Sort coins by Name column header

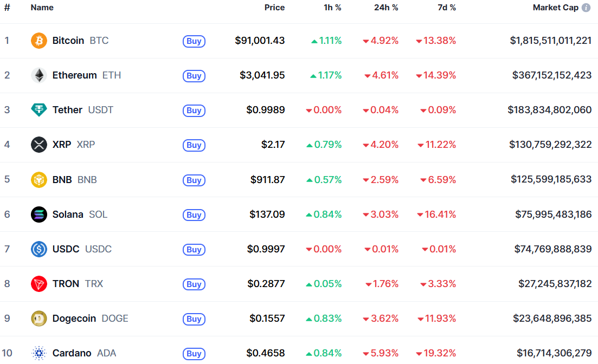(42, 8)
